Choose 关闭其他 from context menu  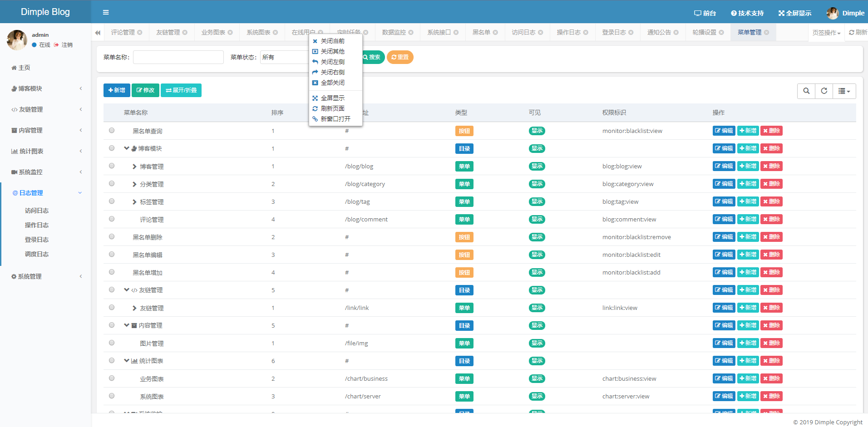pyautogui.click(x=335, y=51)
